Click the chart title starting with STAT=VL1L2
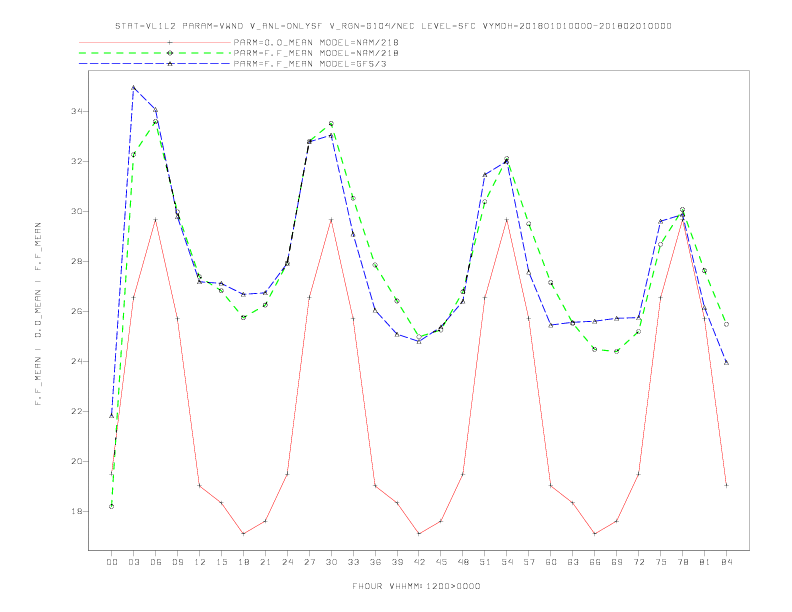 click(x=393, y=26)
